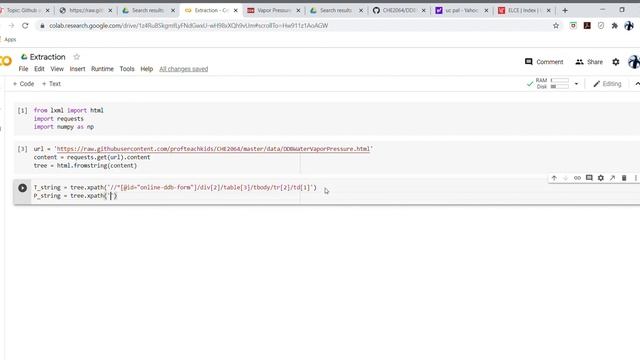Open the Insert menu
The height and width of the screenshot is (360, 640).
[77, 69]
